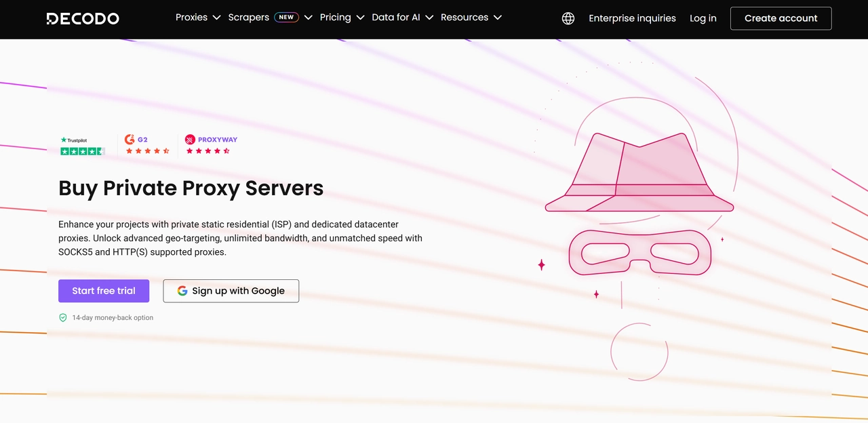
Task: Open the Proxyway review badge
Action: [x=211, y=140]
